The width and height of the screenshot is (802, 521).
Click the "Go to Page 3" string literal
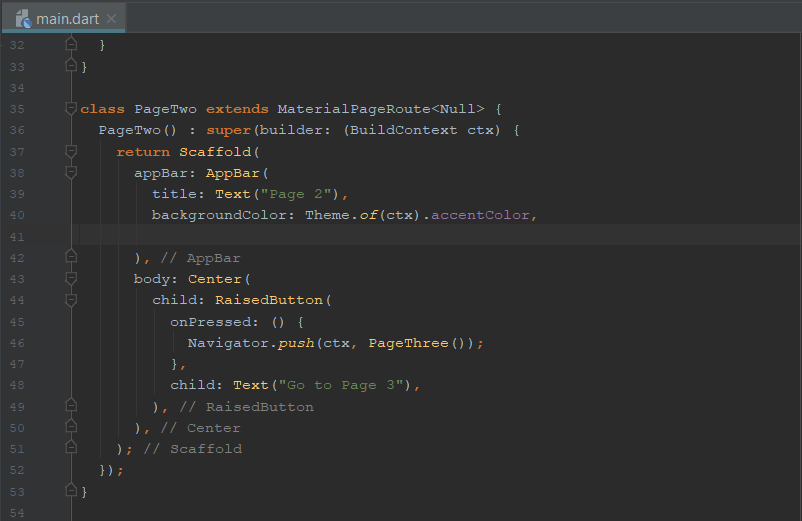tap(341, 385)
